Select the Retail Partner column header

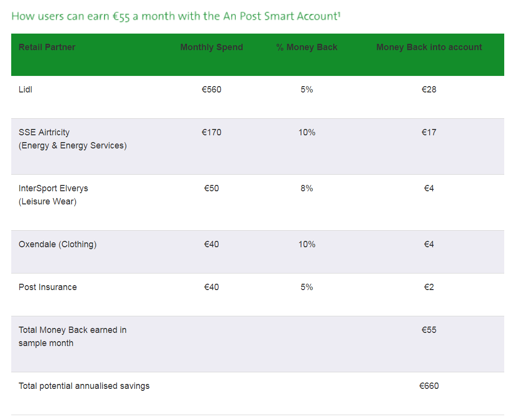pyautogui.click(x=47, y=47)
